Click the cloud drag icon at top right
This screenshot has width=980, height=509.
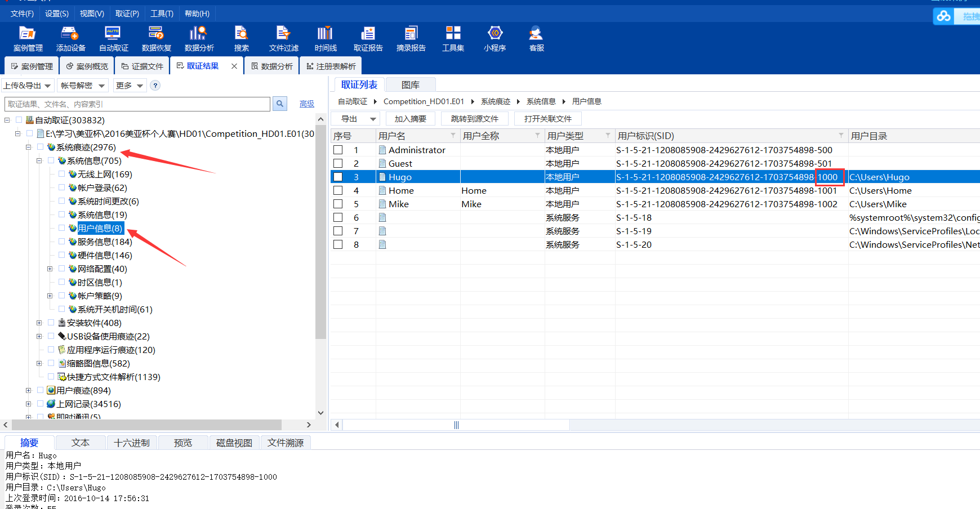pos(944,16)
